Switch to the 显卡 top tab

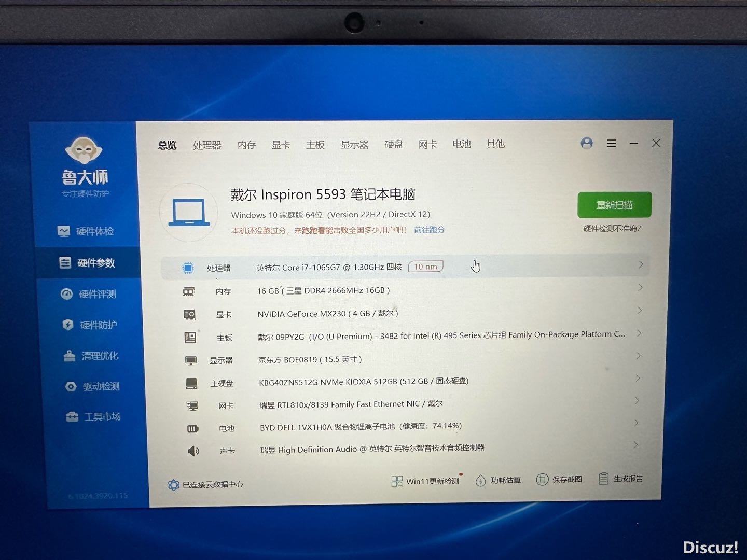281,145
